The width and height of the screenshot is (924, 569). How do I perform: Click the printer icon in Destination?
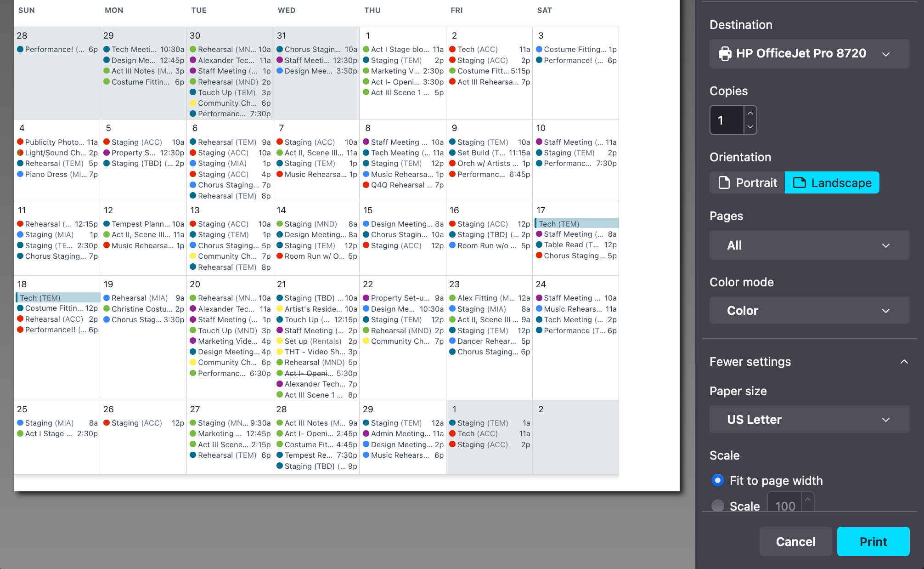[725, 54]
